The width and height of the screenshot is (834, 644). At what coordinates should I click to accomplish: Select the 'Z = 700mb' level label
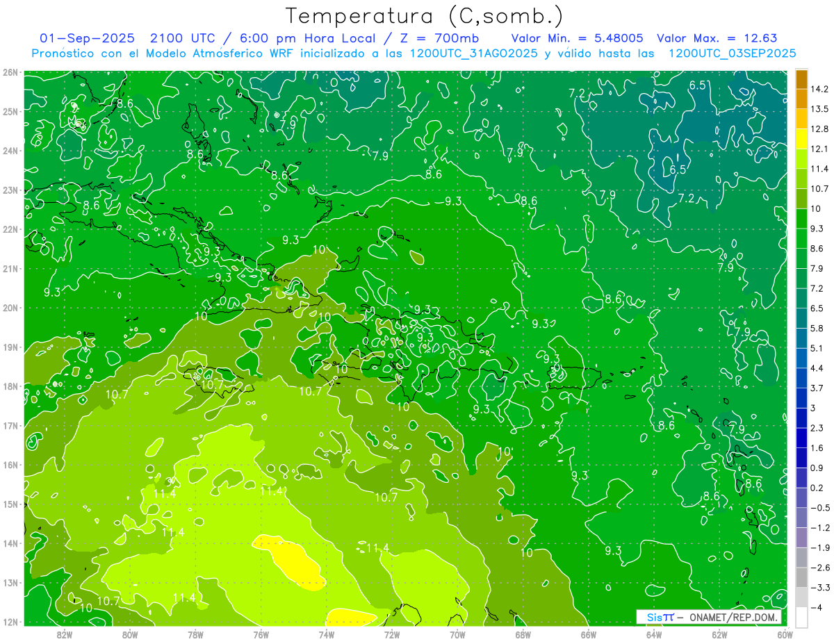[440, 39]
